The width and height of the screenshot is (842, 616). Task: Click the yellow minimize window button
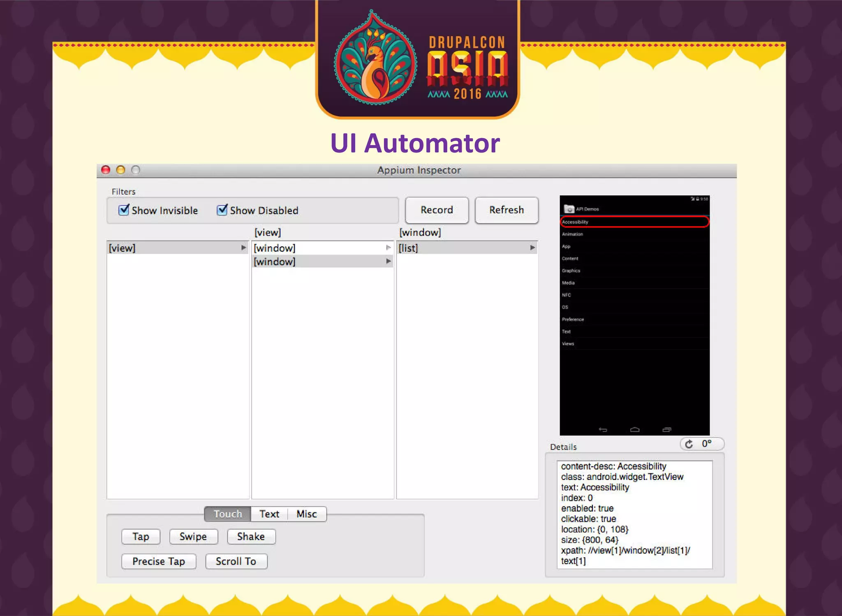point(120,170)
